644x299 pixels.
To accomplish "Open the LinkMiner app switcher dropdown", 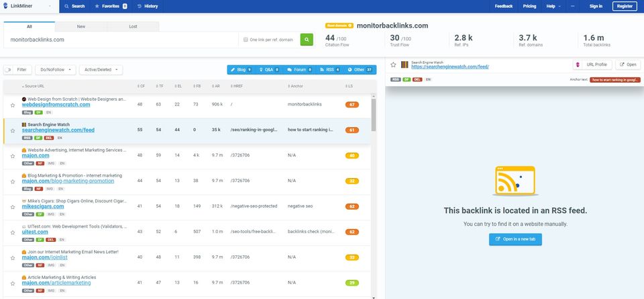I will 50,6.
